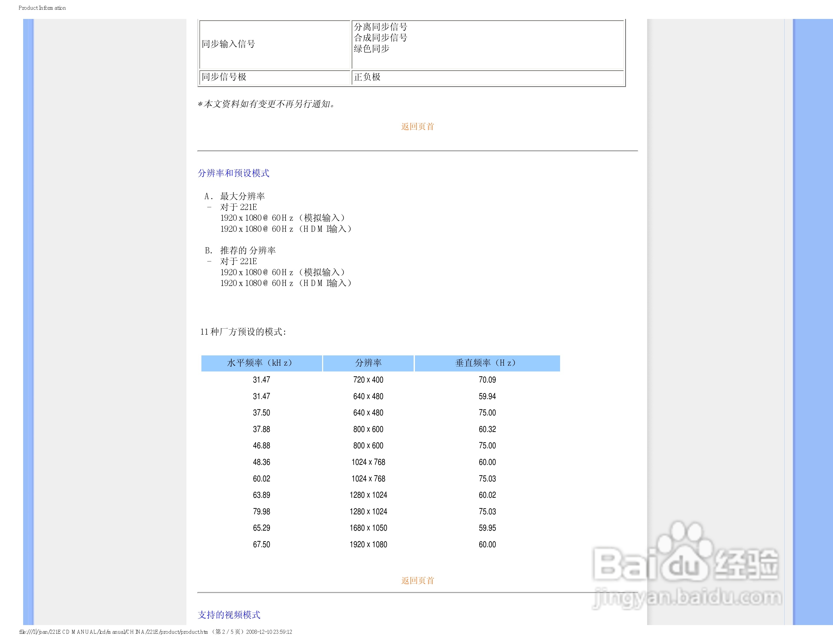Click the 正负极 table cell
The height and width of the screenshot is (644, 833).
tap(367, 77)
